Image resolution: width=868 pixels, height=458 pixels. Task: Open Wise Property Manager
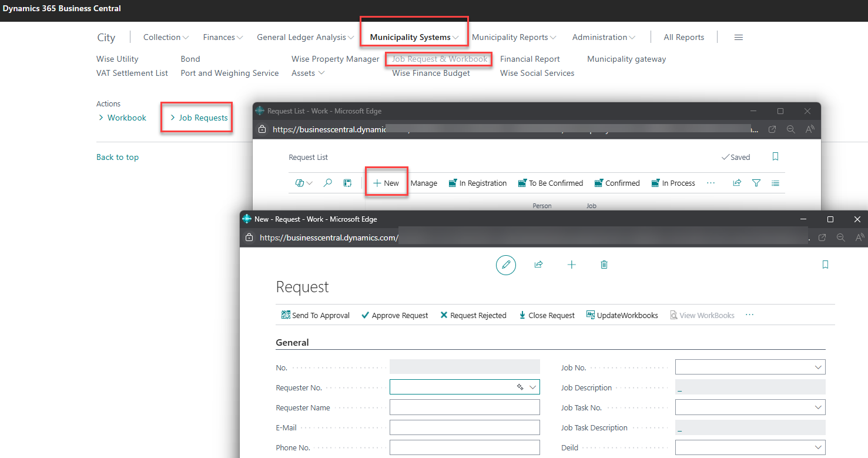336,59
